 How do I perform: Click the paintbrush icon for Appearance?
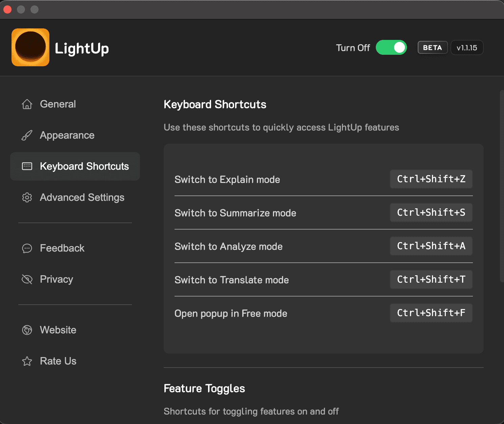click(27, 135)
